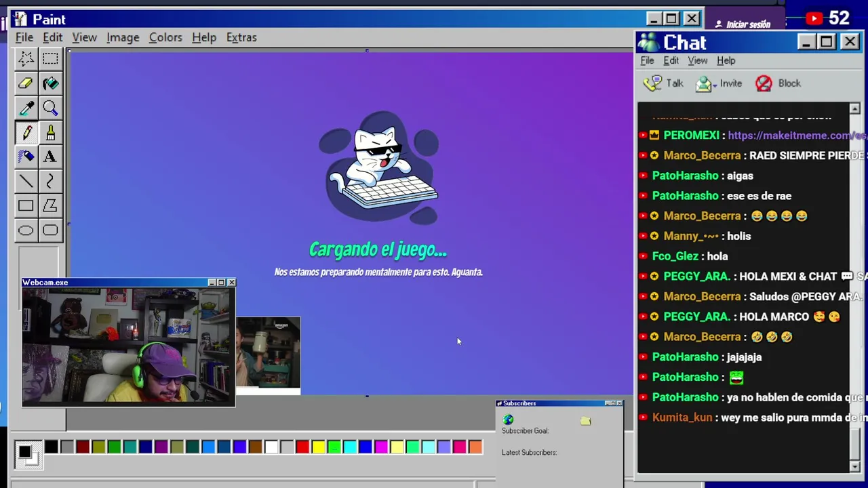Pick the black swatch in the palette row
Viewport: 868px width, 488px height.
click(52, 447)
